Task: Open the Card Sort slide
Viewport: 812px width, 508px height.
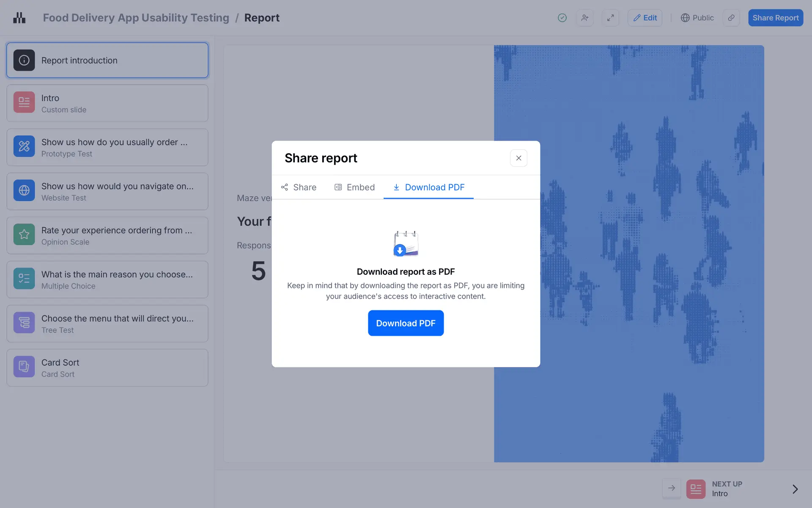Action: click(107, 367)
